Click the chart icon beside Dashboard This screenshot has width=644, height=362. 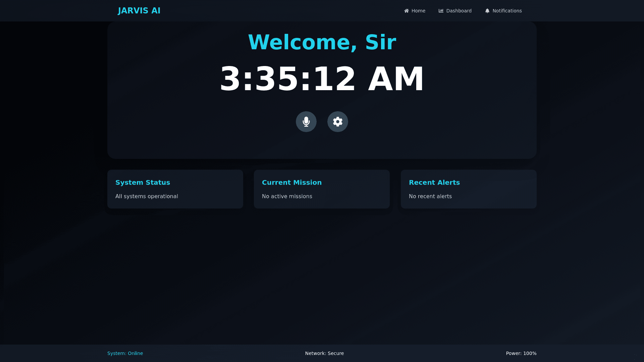click(441, 11)
